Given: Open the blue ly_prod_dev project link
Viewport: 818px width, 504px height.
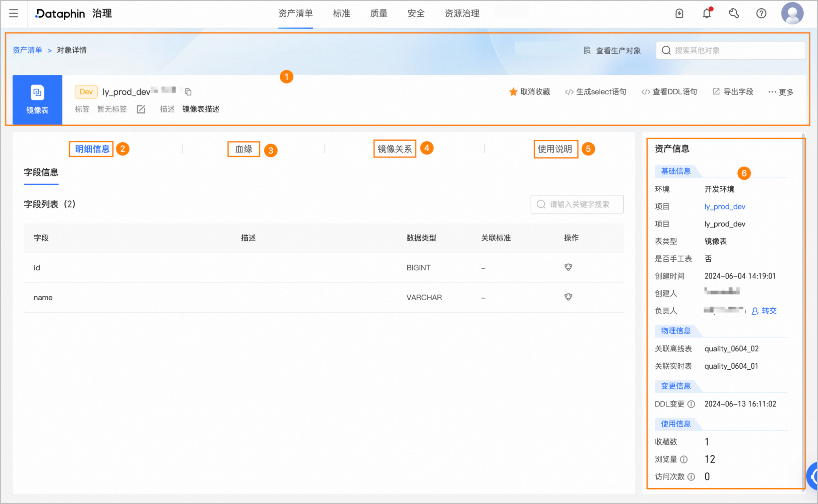Looking at the screenshot, I should [725, 207].
